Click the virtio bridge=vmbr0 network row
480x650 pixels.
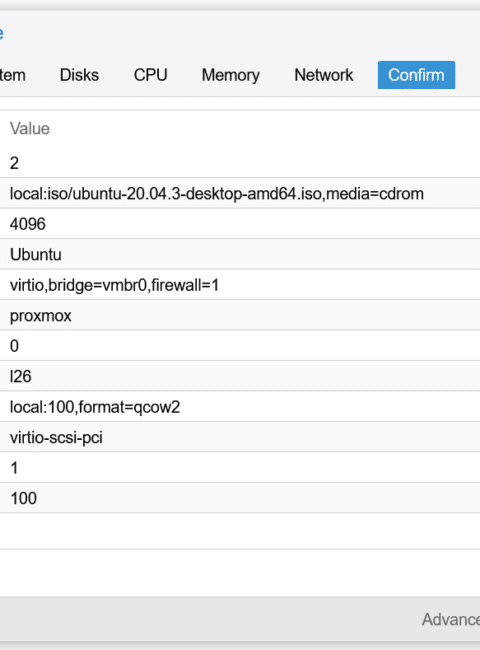[x=240, y=285]
